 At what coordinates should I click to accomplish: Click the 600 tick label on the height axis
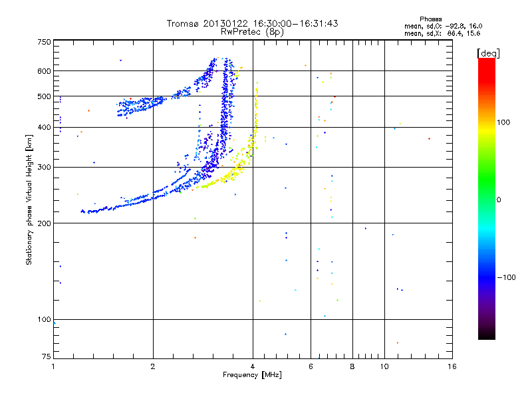pyautogui.click(x=44, y=71)
